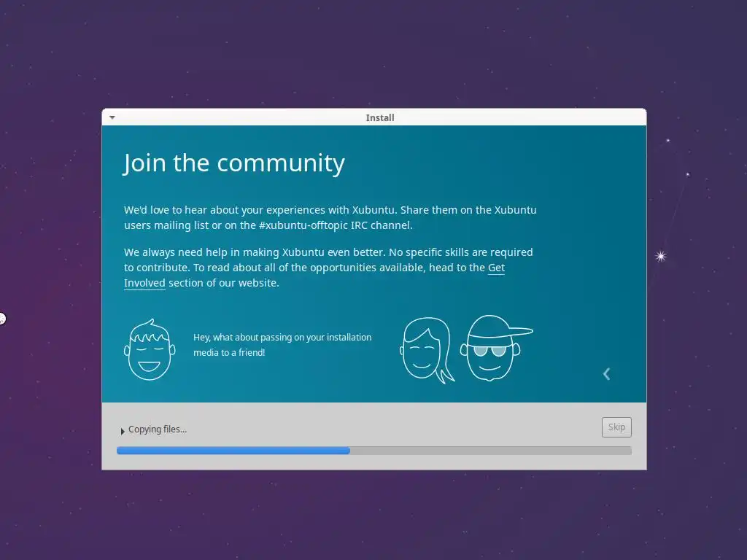747x560 pixels.
Task: Expand the Copying files details triangle
Action: coord(123,431)
